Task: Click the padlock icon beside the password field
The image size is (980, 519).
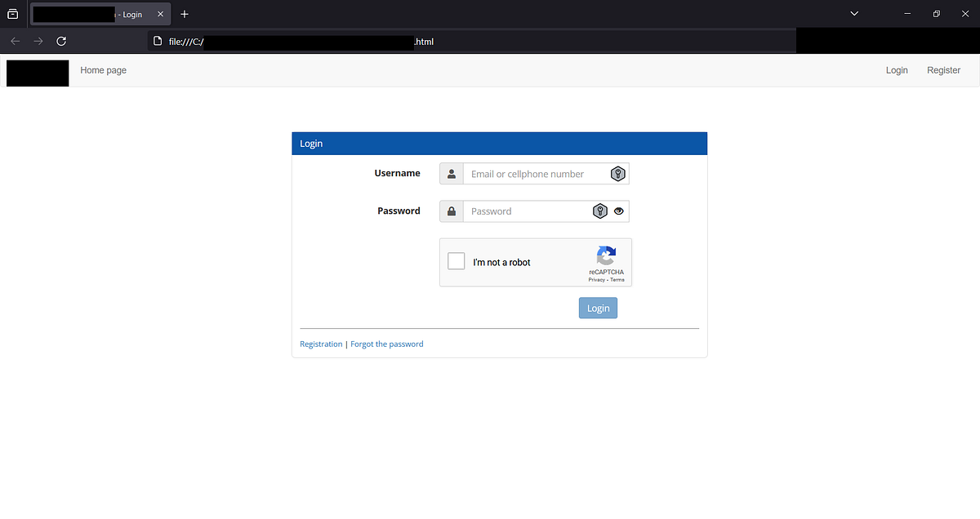Action: point(452,211)
